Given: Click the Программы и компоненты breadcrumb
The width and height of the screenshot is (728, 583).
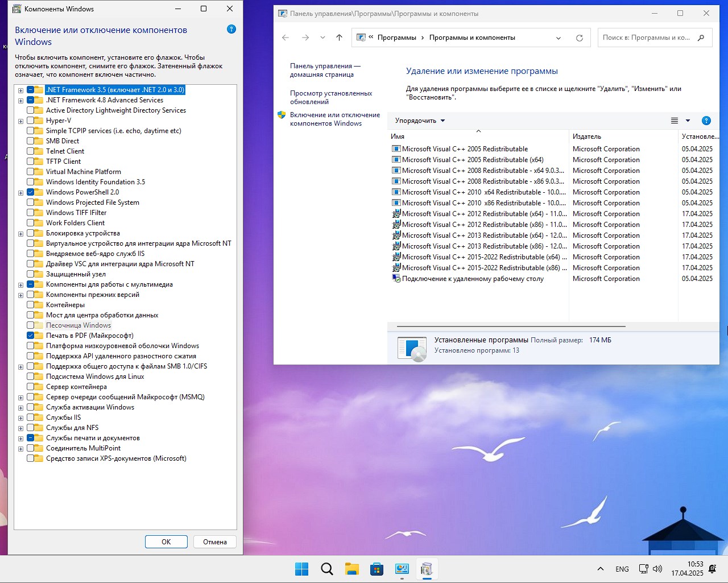Looking at the screenshot, I should [x=472, y=38].
